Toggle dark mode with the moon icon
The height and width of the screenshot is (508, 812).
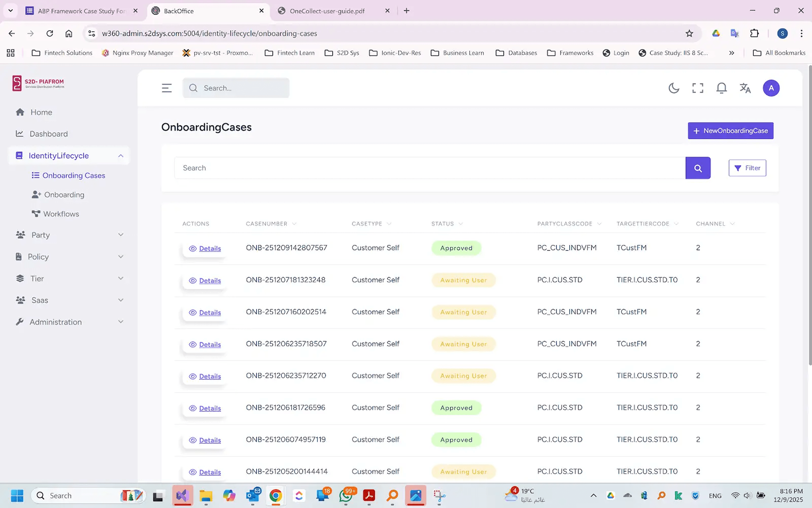tap(674, 88)
